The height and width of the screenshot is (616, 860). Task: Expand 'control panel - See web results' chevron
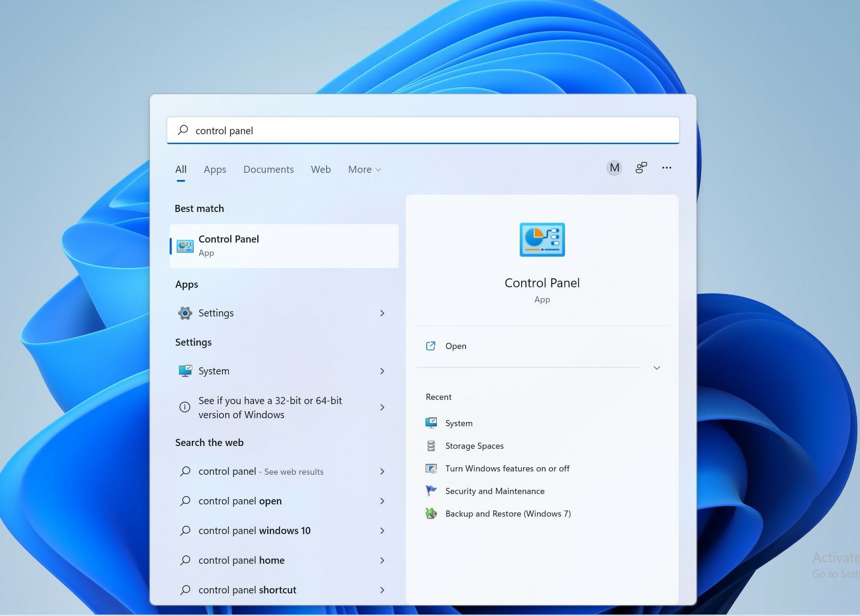click(382, 471)
